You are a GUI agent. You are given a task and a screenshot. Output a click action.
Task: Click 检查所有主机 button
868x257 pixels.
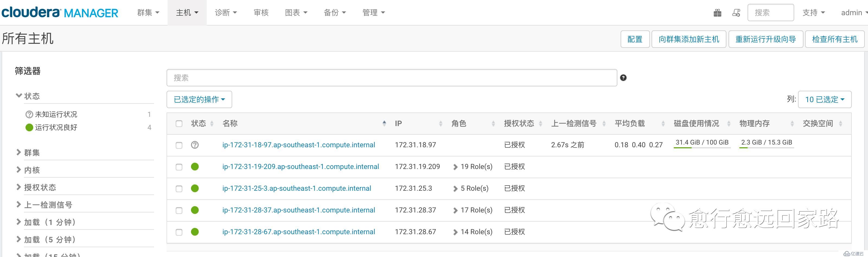tap(835, 39)
